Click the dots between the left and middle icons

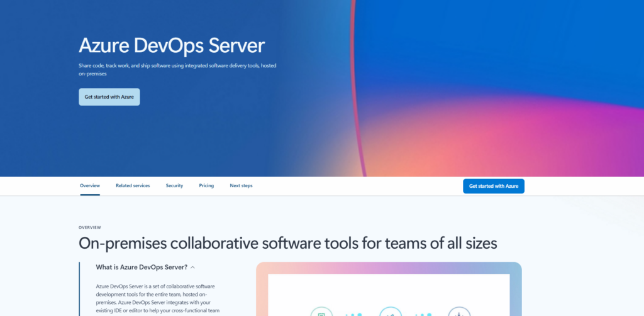(355, 314)
